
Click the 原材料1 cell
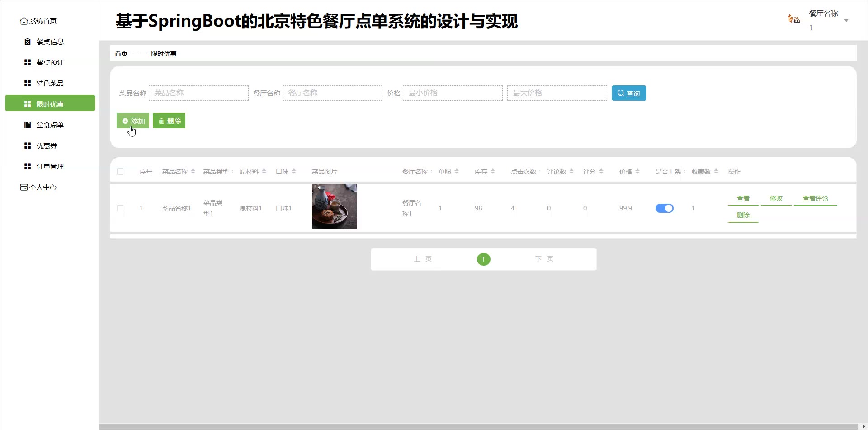coord(251,208)
